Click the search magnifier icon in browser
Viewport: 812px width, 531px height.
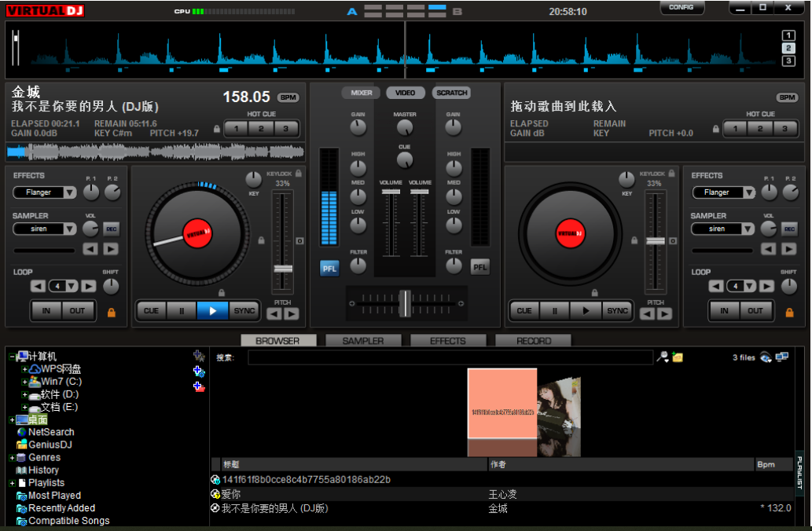(663, 357)
